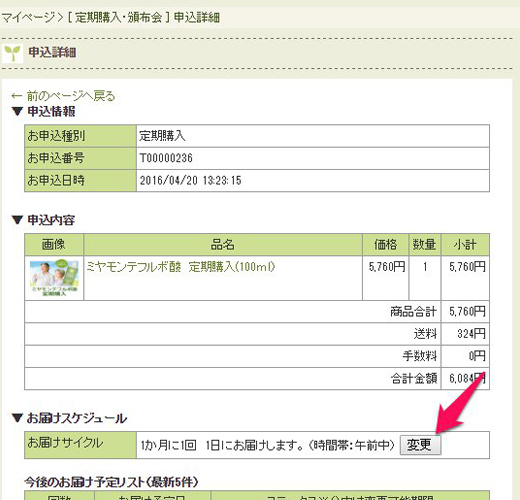Click the 品名 column header

pyautogui.click(x=223, y=244)
